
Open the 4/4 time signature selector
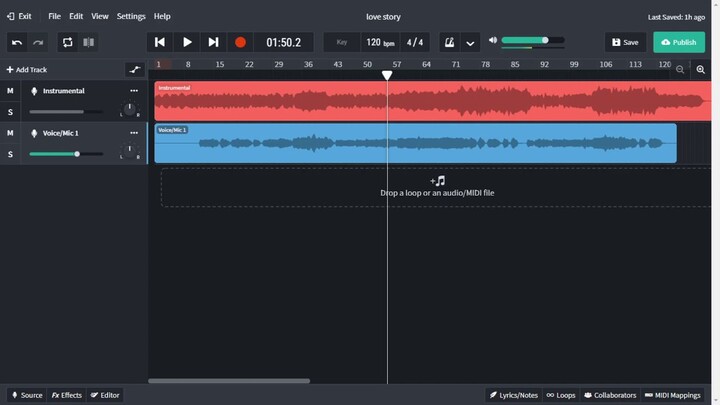click(415, 42)
